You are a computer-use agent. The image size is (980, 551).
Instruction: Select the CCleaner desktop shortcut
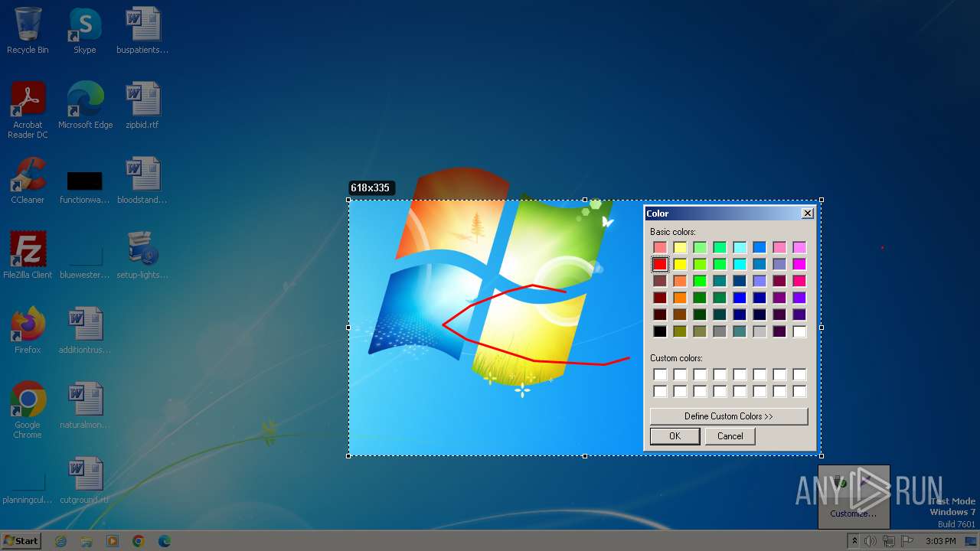(x=28, y=181)
